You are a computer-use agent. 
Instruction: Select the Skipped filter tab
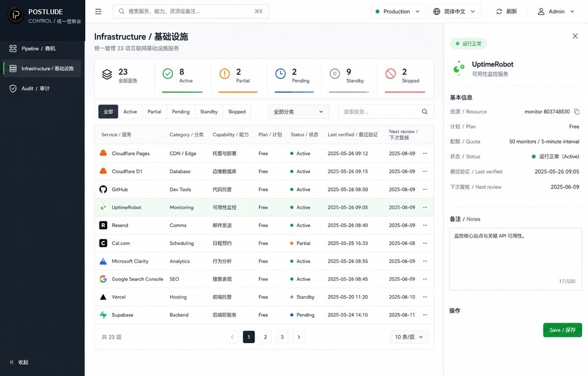tap(237, 112)
